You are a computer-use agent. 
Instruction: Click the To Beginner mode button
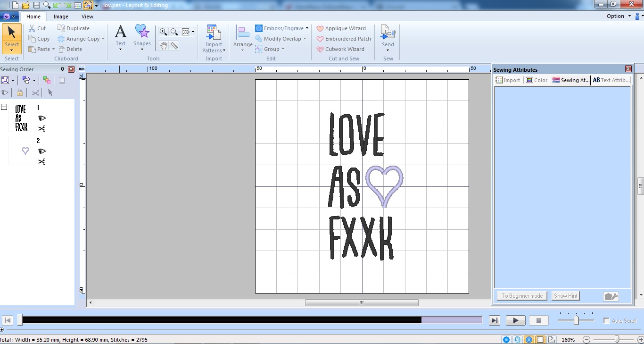tap(522, 296)
